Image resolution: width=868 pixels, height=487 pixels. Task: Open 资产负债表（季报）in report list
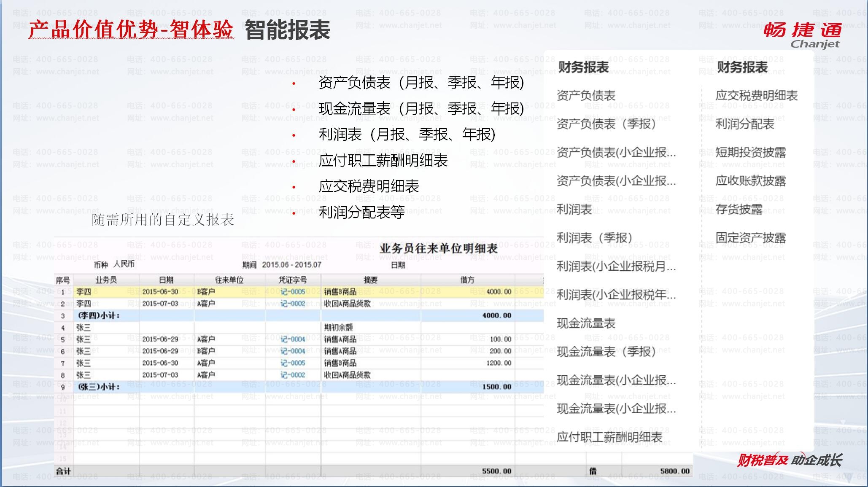(x=606, y=124)
